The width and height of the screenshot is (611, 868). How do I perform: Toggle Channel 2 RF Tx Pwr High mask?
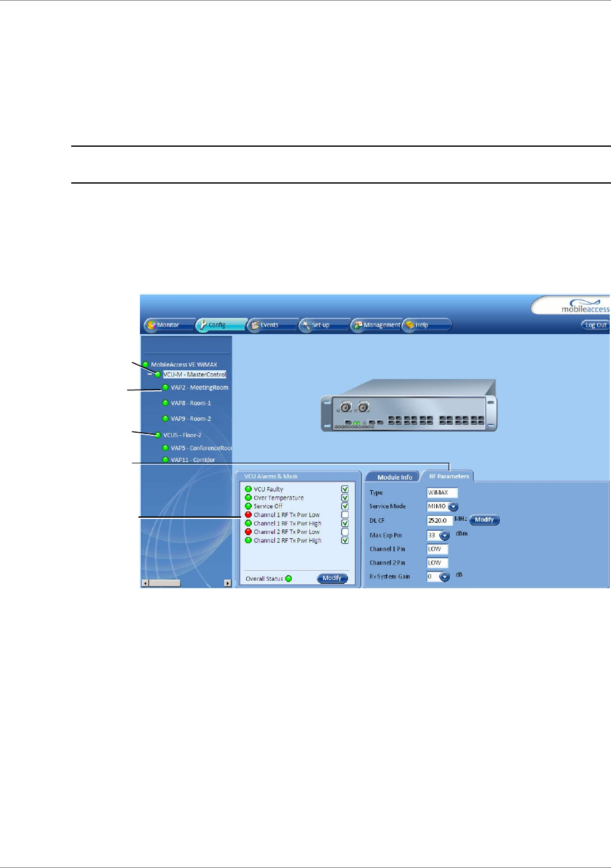[x=345, y=541]
